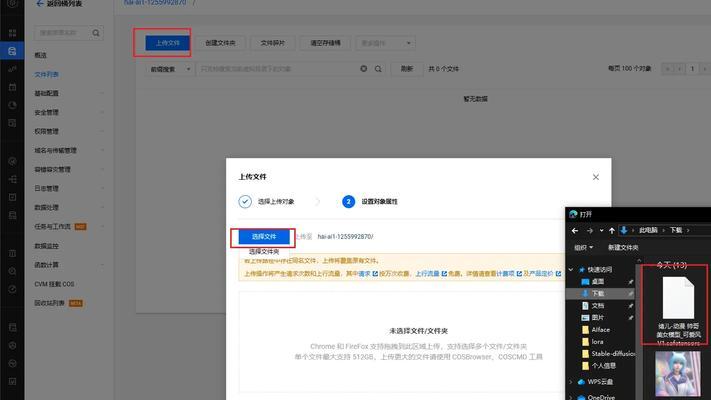Expand the 安全管理 sidebar section
Viewport: 711px width, 400px height.
coord(68,112)
